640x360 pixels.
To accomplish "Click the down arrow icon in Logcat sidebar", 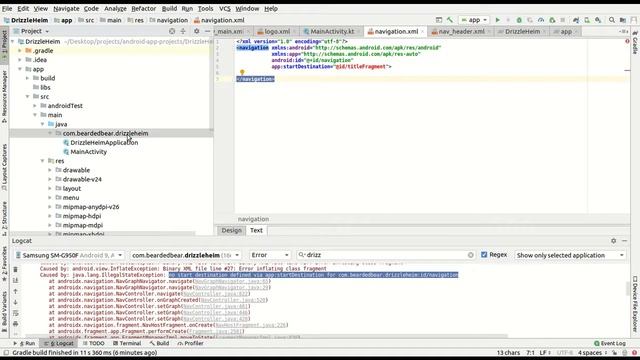I will (x=16, y=302).
